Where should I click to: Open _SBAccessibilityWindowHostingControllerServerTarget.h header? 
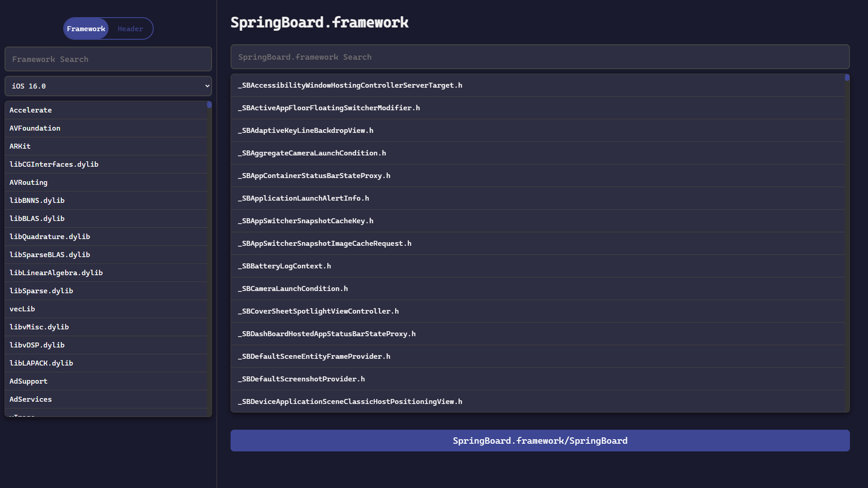pyautogui.click(x=538, y=85)
